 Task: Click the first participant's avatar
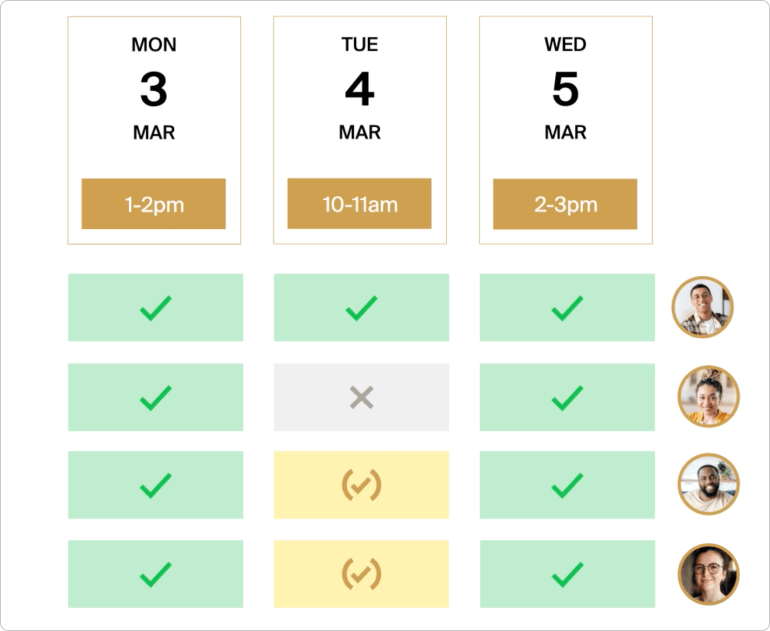[703, 307]
